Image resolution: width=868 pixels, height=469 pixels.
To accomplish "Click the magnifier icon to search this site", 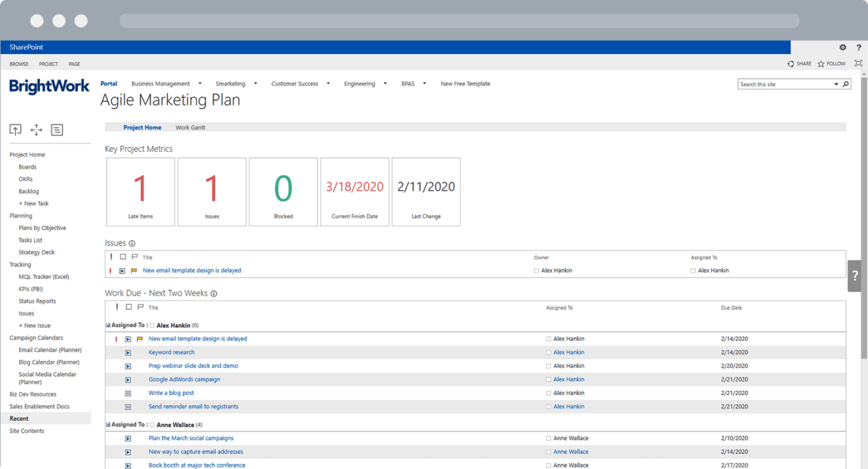I will pyautogui.click(x=846, y=83).
